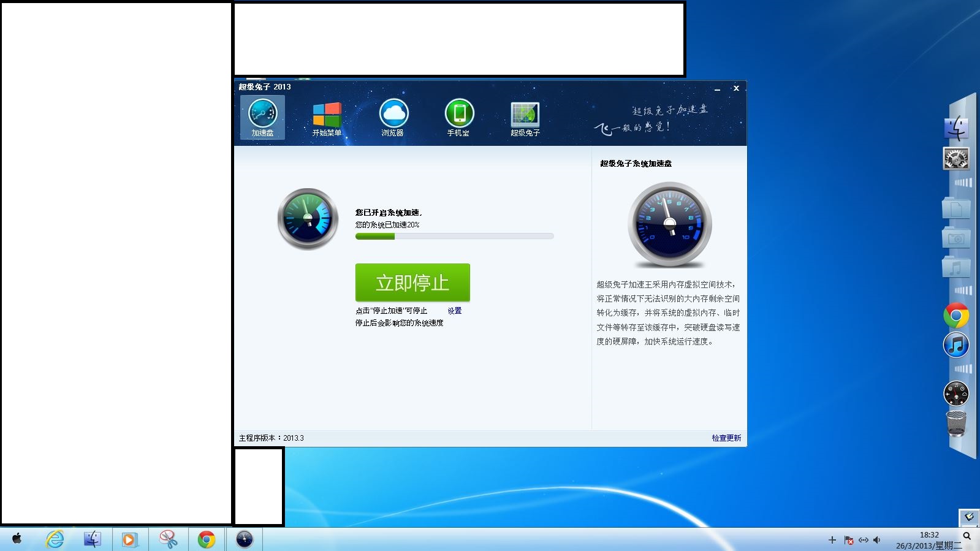
Task: Launch iTunes from the side dock
Action: click(x=956, y=345)
